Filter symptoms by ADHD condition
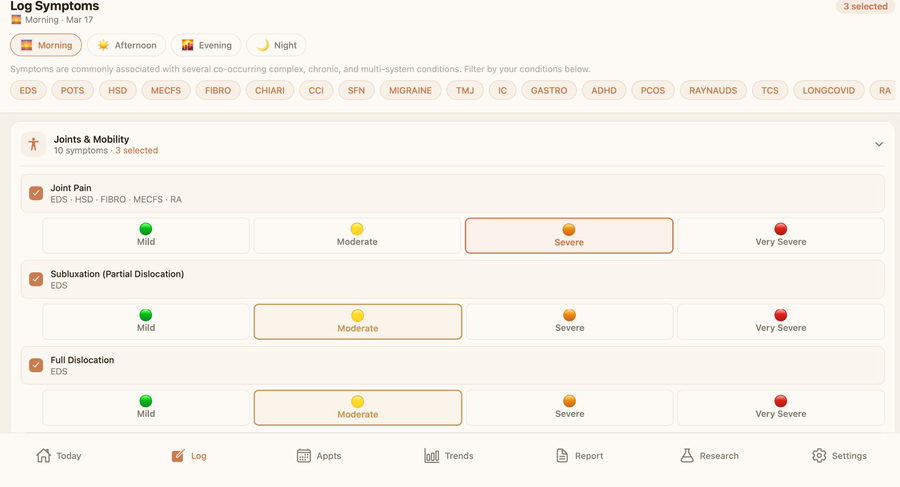Viewport: 900px width, 487px height. pyautogui.click(x=604, y=90)
